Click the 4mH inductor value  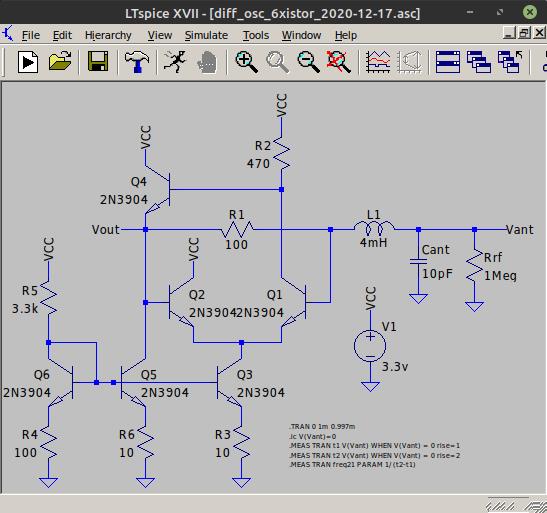tap(374, 242)
